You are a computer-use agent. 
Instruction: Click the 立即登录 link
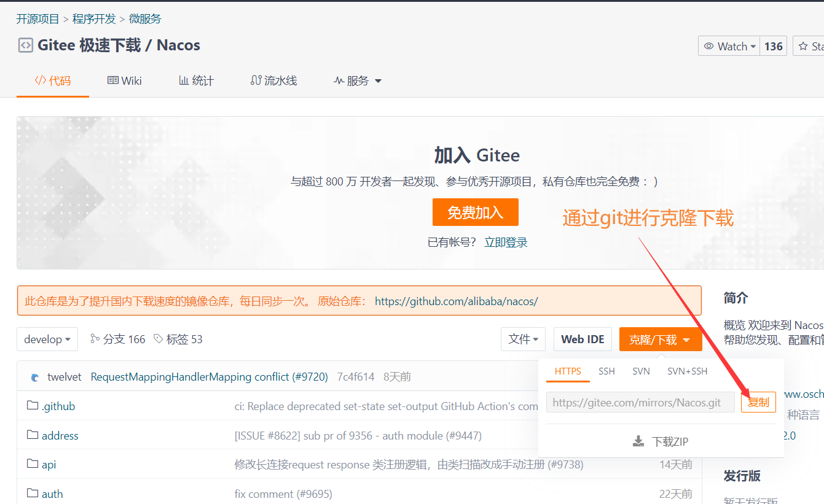[x=506, y=242]
